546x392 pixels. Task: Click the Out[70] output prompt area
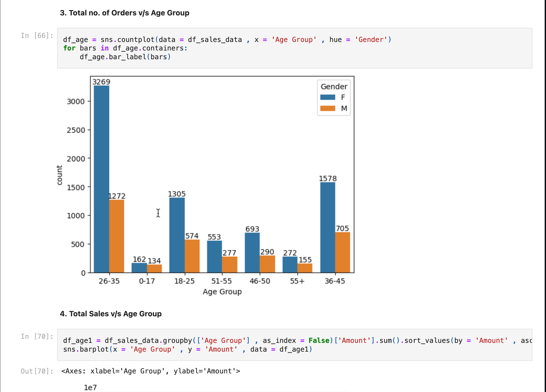[37, 371]
